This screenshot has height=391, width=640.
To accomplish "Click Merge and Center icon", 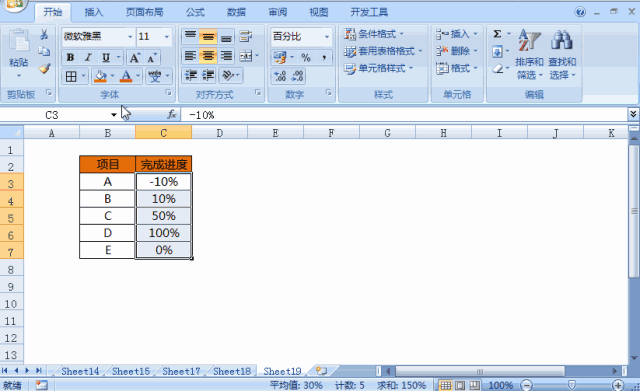I will click(246, 56).
